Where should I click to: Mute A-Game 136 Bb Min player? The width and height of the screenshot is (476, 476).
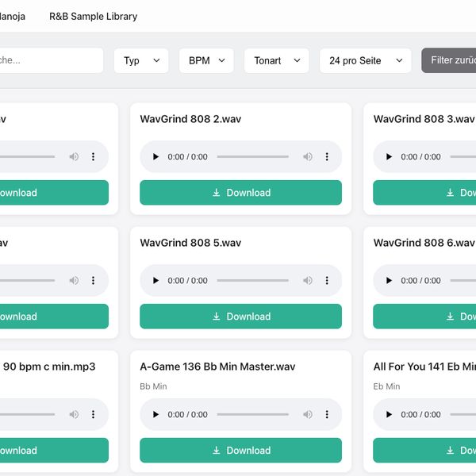tap(308, 414)
